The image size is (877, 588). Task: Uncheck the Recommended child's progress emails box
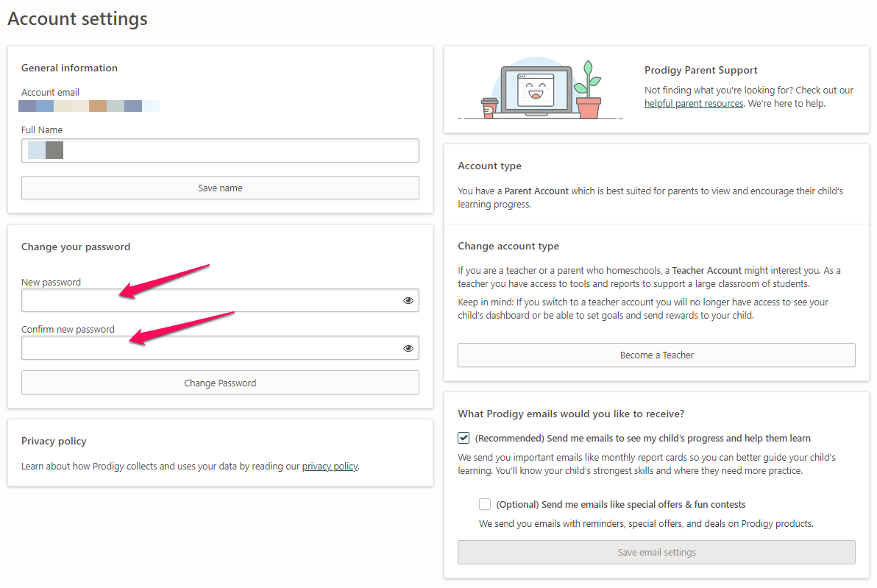pos(464,437)
